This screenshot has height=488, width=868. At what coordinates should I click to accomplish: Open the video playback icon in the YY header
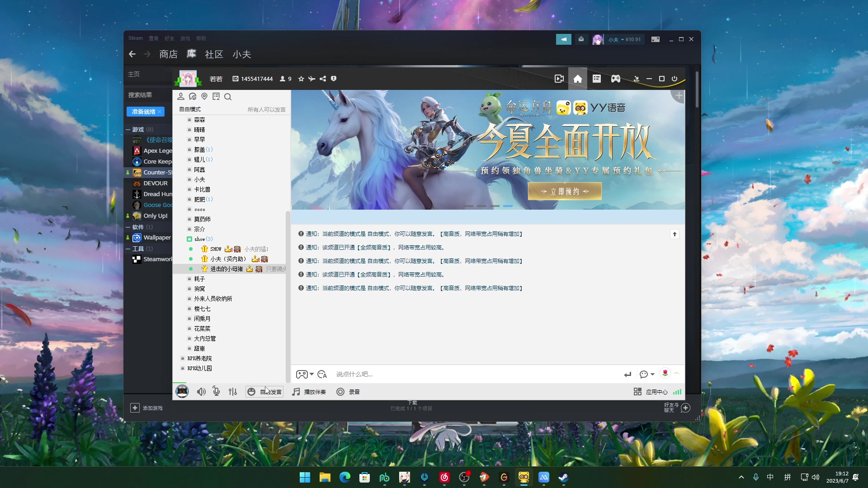(559, 79)
